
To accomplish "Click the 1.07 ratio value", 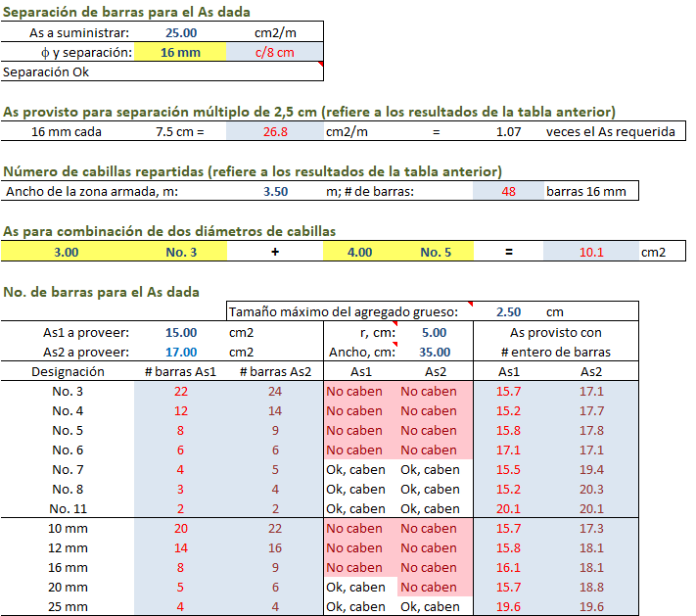I will (508, 132).
